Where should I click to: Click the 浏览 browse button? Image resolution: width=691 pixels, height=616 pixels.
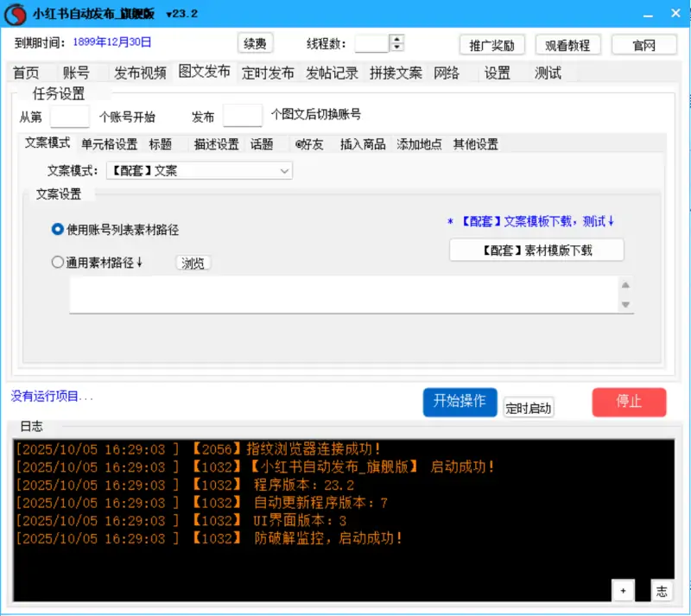pyautogui.click(x=193, y=264)
